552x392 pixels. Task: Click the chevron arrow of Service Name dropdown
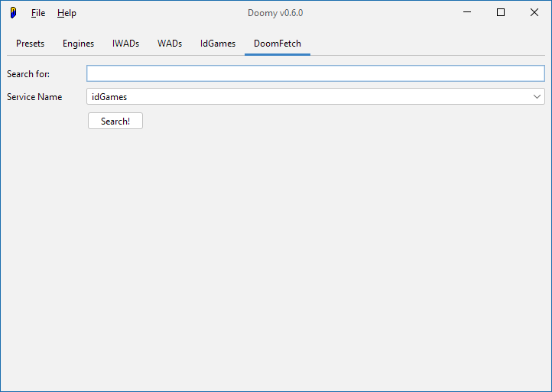click(x=537, y=97)
